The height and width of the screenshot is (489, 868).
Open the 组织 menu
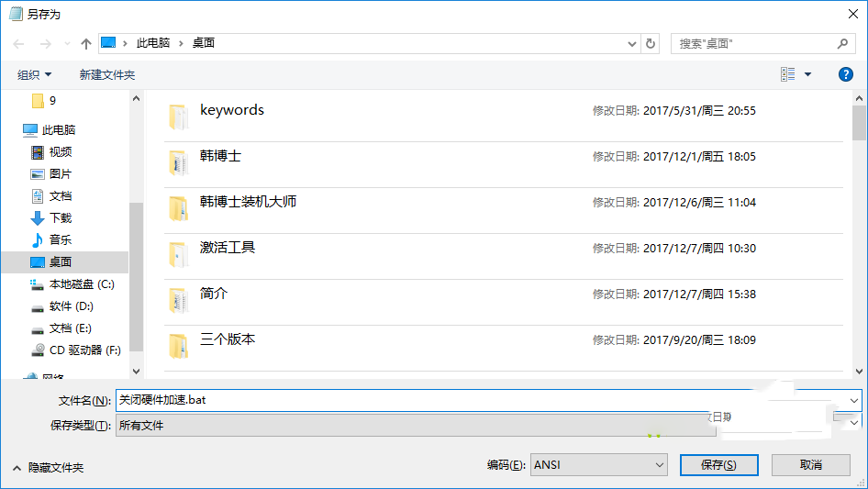coord(35,74)
